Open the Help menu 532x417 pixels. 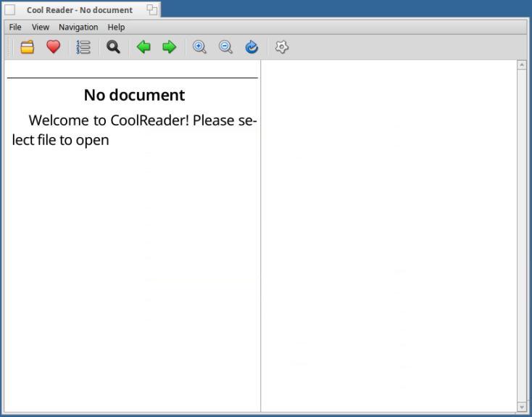(116, 27)
